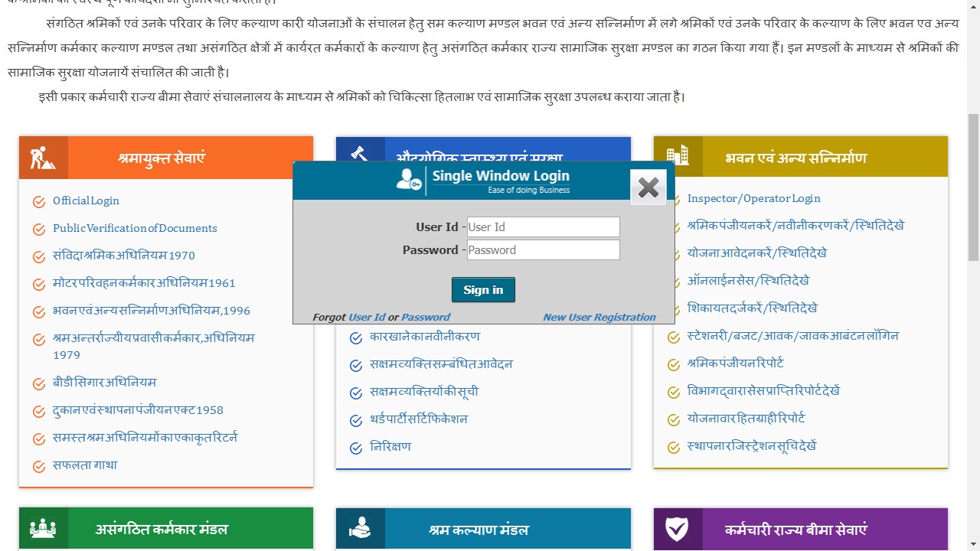Click the hand-care icon beside श्रम कल्याण मंडल
This screenshot has height=551, width=980.
360,529
